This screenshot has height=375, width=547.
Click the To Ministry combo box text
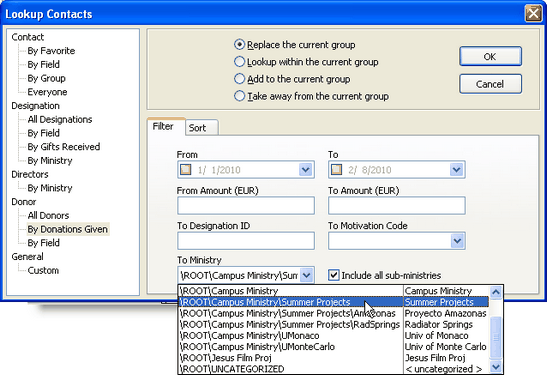pos(239,275)
